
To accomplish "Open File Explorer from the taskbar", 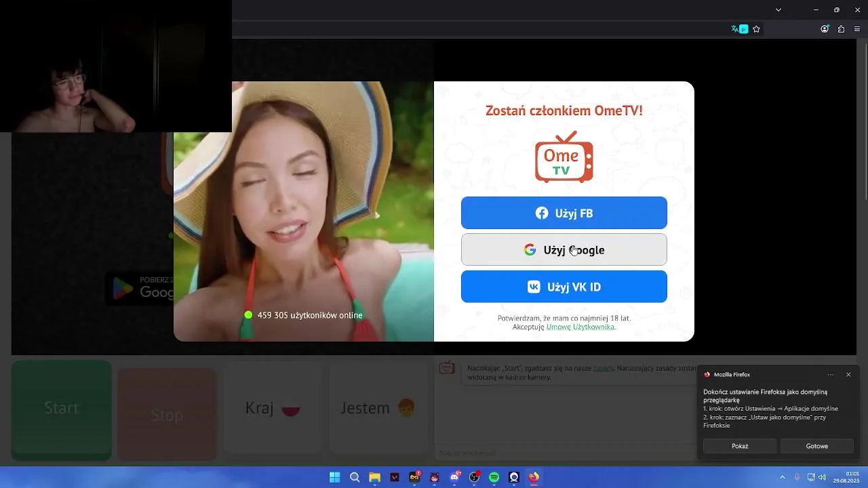I will 374,477.
